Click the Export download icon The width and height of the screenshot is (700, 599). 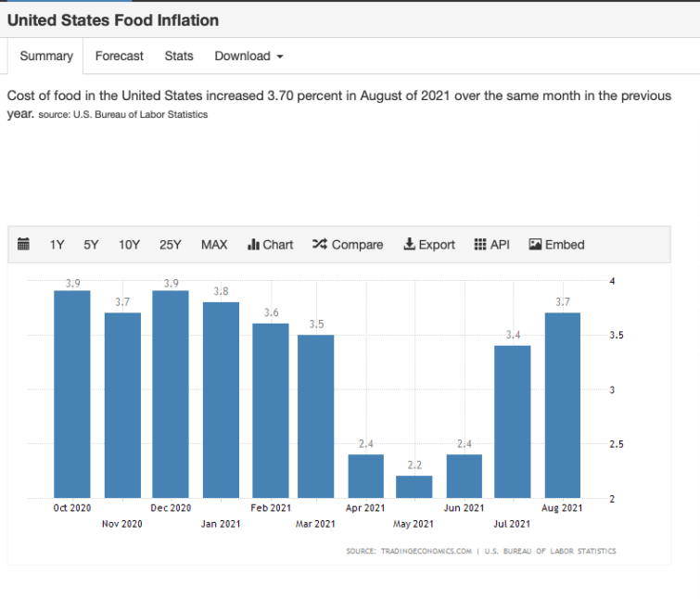click(409, 245)
